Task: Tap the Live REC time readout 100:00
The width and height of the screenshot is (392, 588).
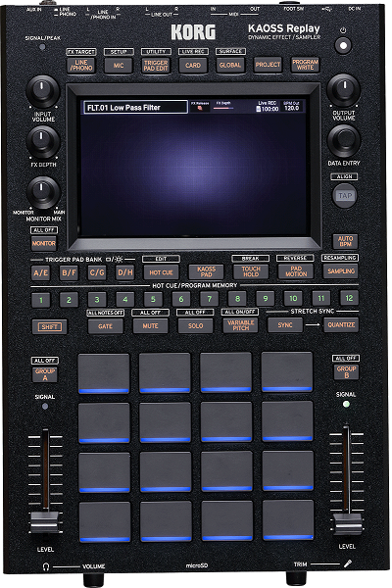Action: [268, 107]
